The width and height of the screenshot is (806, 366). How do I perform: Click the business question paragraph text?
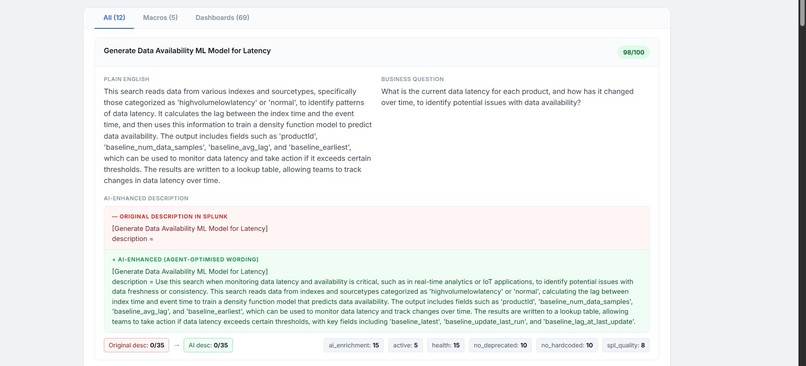tap(507, 97)
